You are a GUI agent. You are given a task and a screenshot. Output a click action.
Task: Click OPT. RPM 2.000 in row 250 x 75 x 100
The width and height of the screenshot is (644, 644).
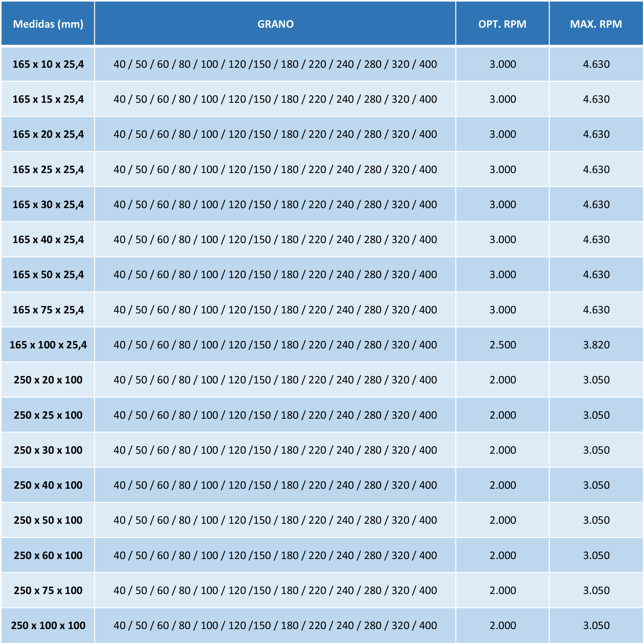point(503,591)
